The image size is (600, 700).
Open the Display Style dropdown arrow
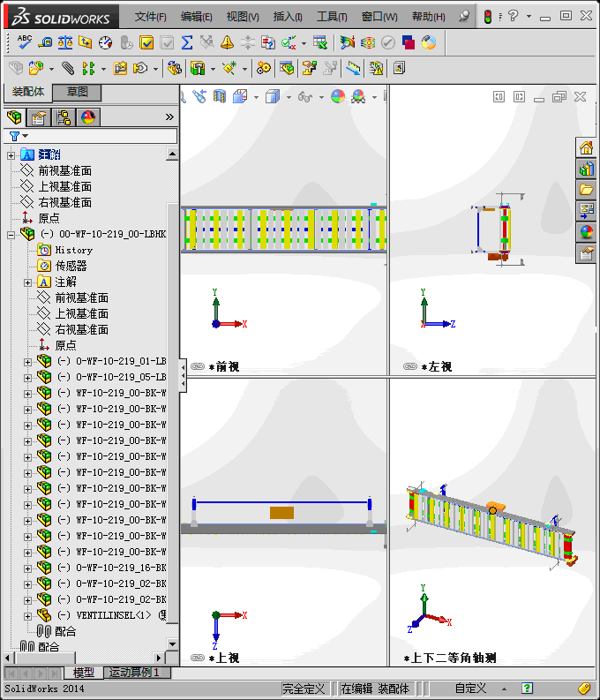pyautogui.click(x=289, y=97)
